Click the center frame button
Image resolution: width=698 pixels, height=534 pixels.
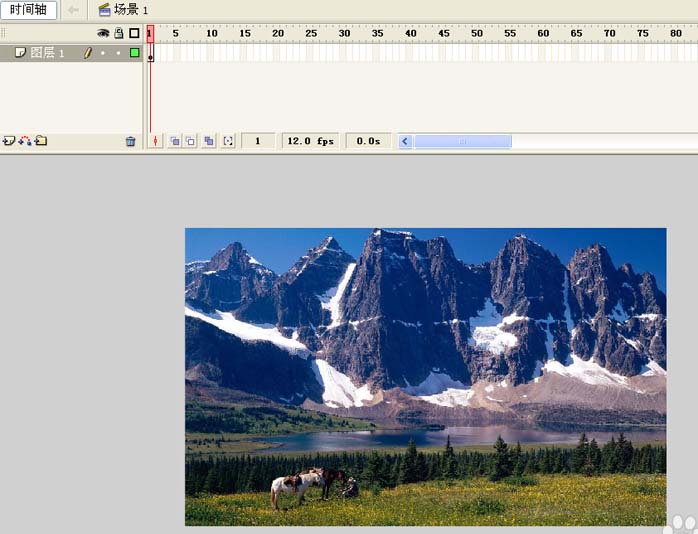155,141
